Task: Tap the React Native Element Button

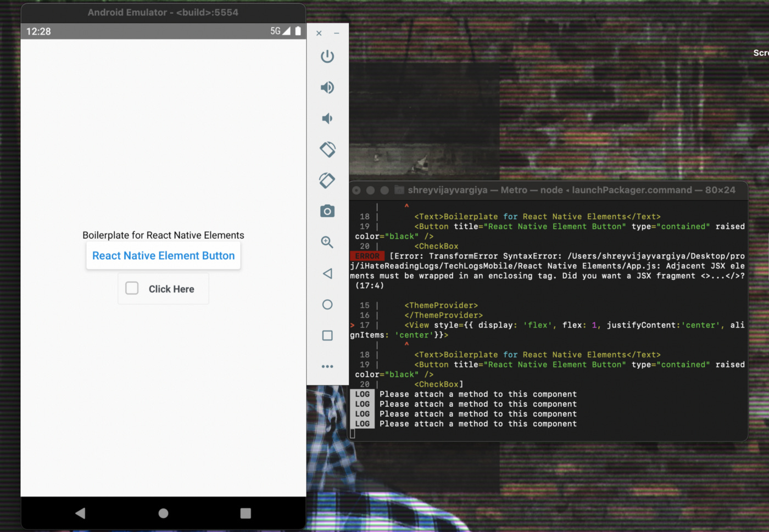Action: pos(163,256)
